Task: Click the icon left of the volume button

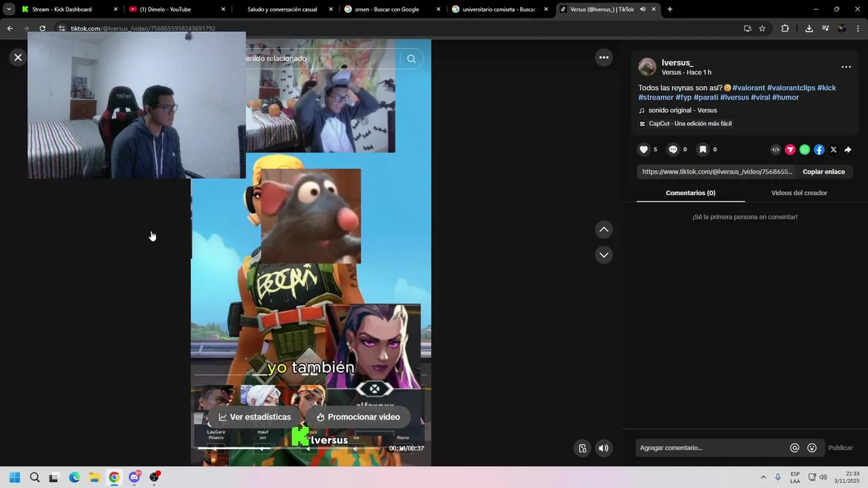Action: (582, 448)
